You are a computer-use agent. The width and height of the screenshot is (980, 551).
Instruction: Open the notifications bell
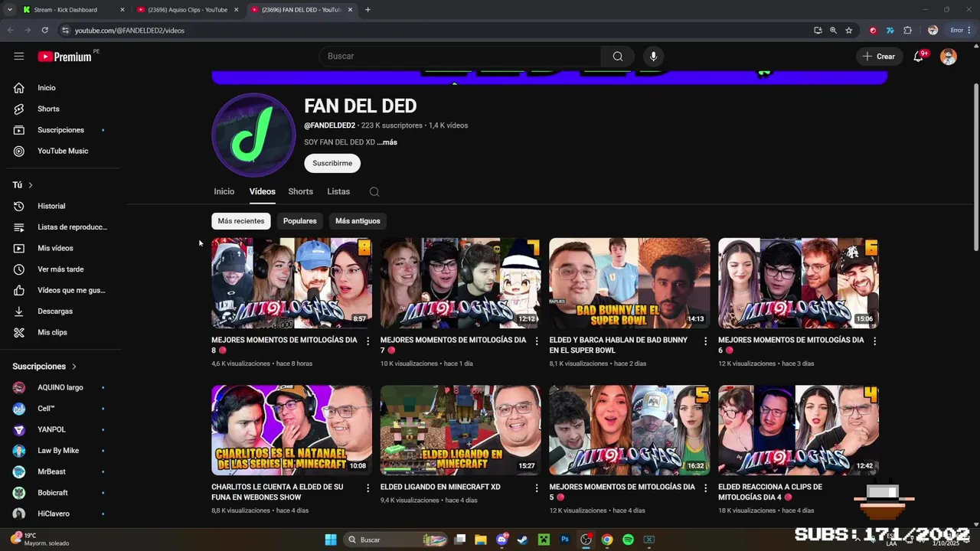pos(918,56)
